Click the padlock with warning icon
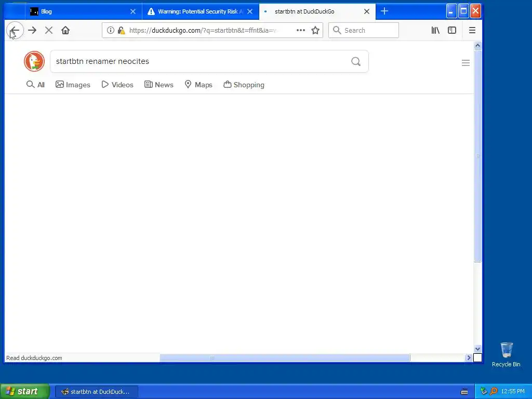Image resolution: width=532 pixels, height=399 pixels. click(x=121, y=30)
